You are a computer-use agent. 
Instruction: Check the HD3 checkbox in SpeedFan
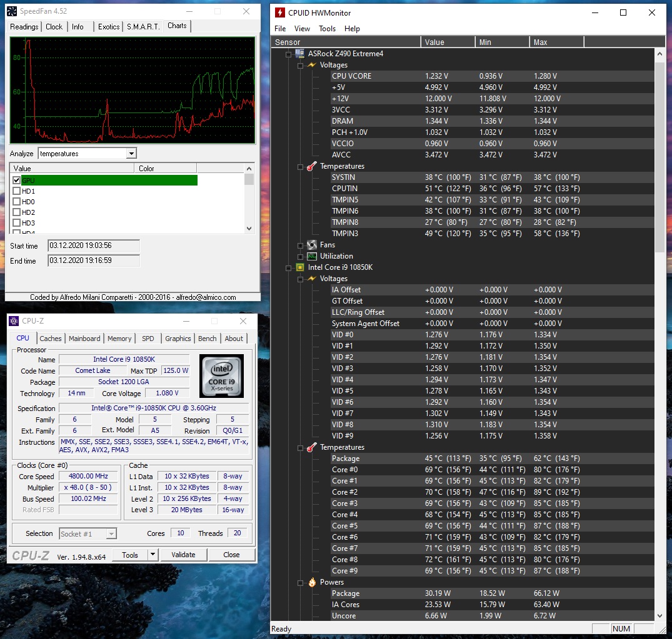[17, 223]
